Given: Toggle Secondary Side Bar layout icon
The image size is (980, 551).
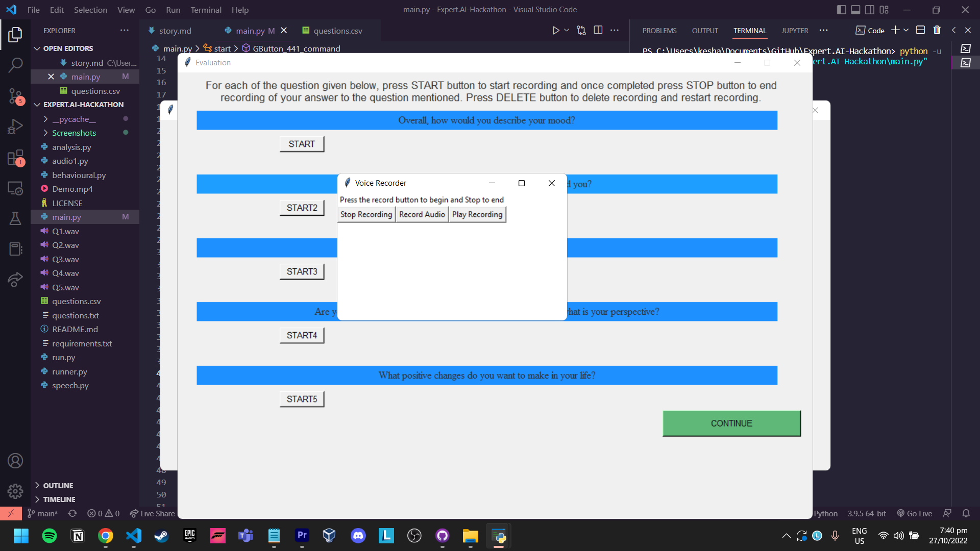Looking at the screenshot, I should (x=870, y=10).
